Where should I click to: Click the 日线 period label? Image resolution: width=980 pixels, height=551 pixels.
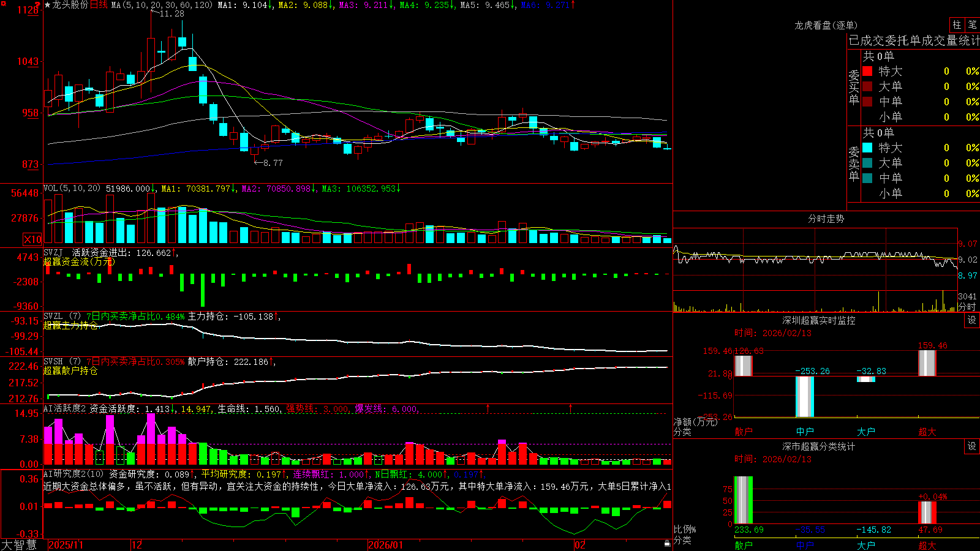pyautogui.click(x=99, y=5)
